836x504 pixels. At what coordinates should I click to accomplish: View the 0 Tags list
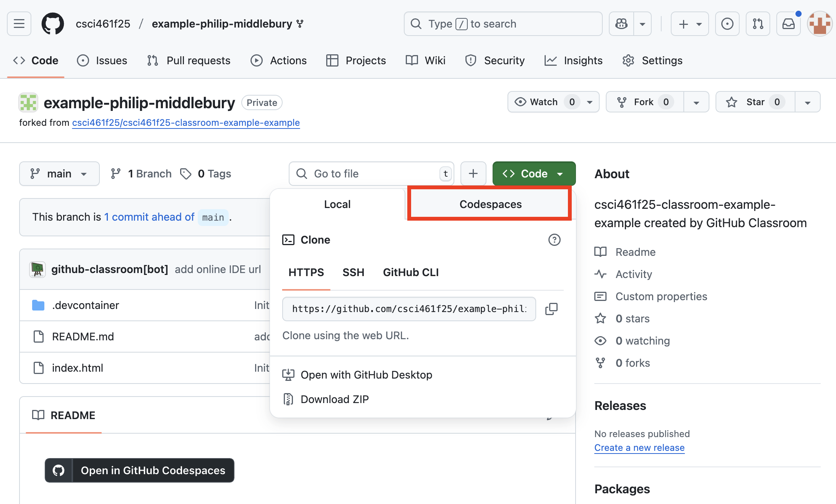pos(206,174)
